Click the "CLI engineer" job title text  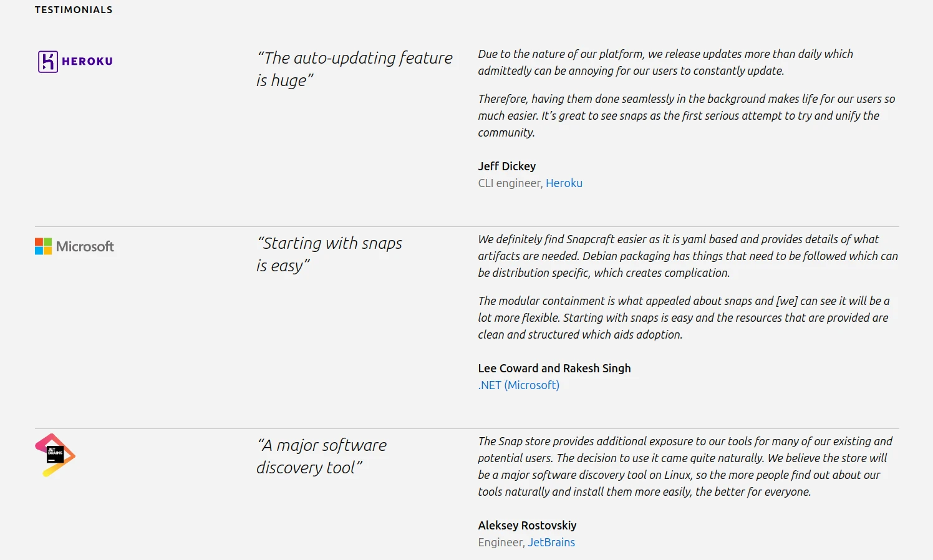pos(510,183)
